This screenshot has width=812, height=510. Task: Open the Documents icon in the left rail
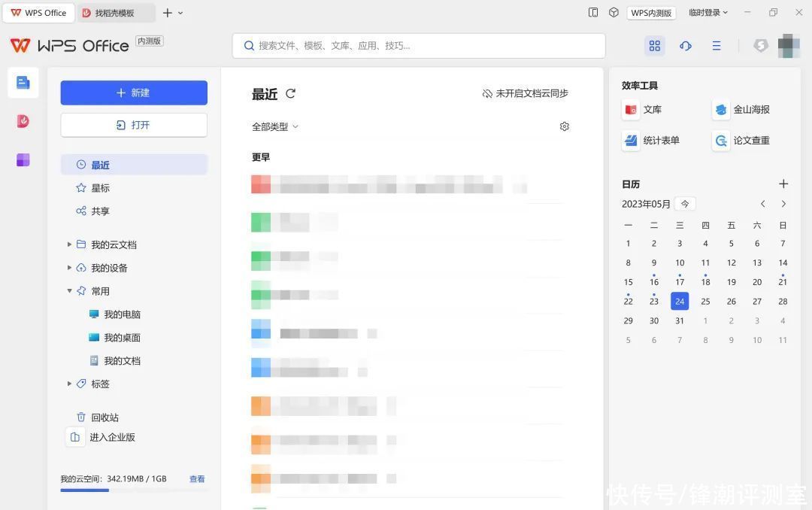23,83
